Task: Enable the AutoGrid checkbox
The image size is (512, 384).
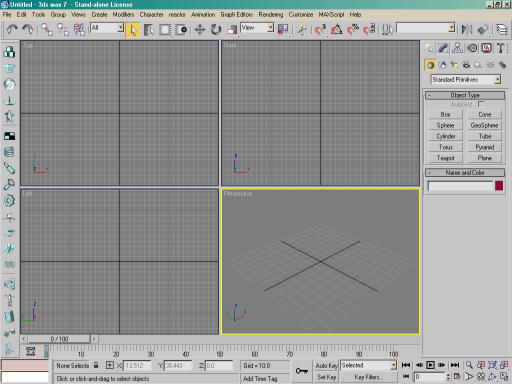Action: (481, 104)
